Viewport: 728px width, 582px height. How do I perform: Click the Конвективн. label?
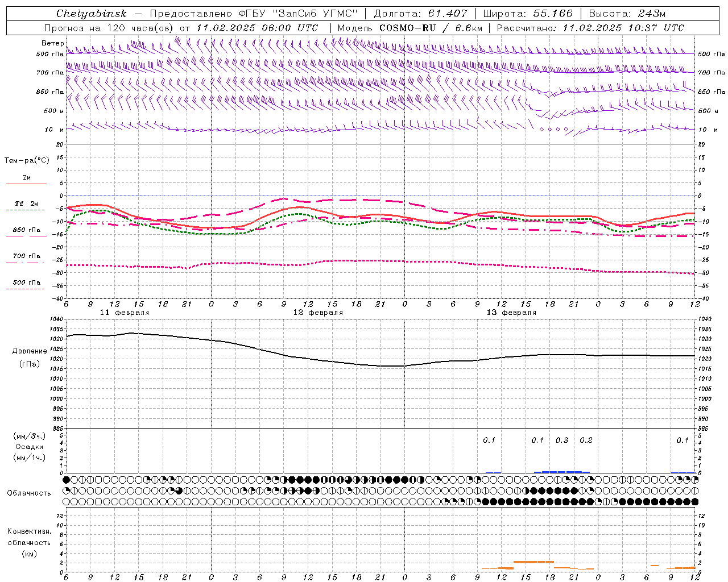coord(29,531)
